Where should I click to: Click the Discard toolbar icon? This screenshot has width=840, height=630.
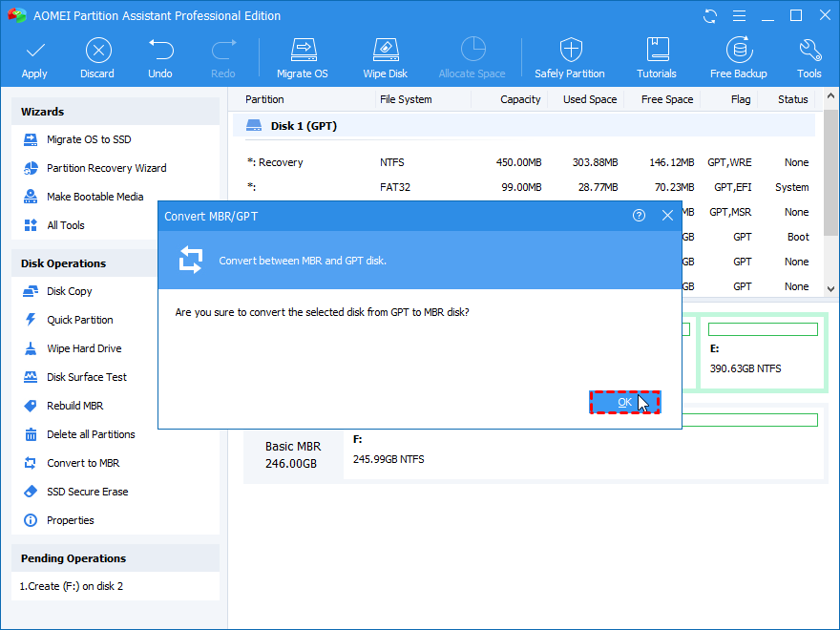tap(97, 51)
